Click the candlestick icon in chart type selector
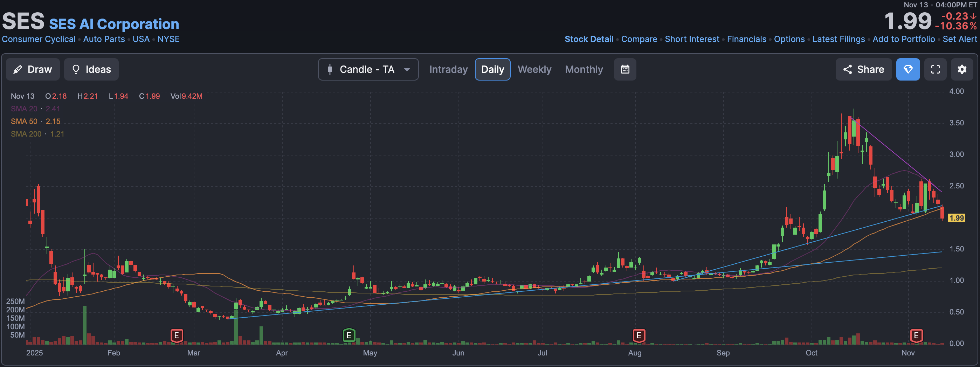Viewport: 980px width, 367px height. coord(330,69)
